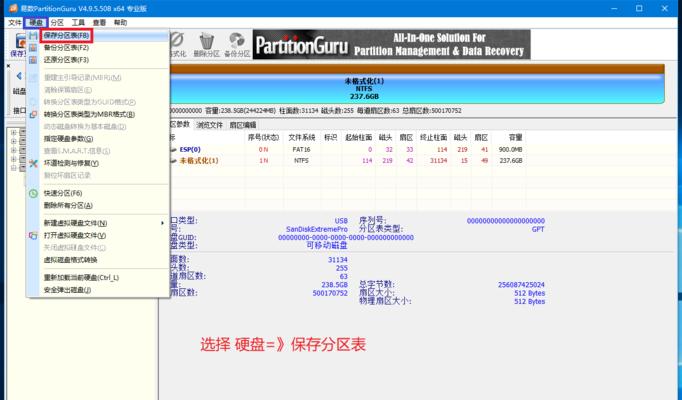The height and width of the screenshot is (400, 682).
Task: Click the 标识 column header
Action: [331, 138]
